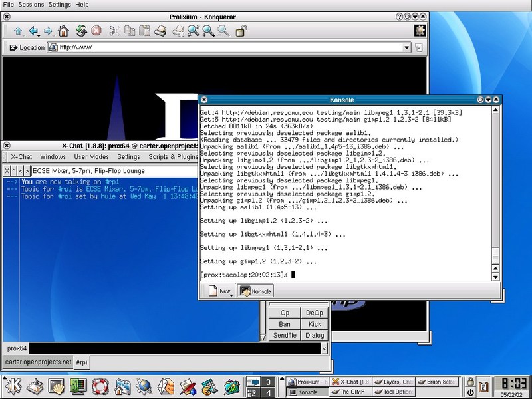Screen dimensions: 532x399
Task: Click the Konsole scrollbar bottom down arrow
Action: (x=495, y=277)
